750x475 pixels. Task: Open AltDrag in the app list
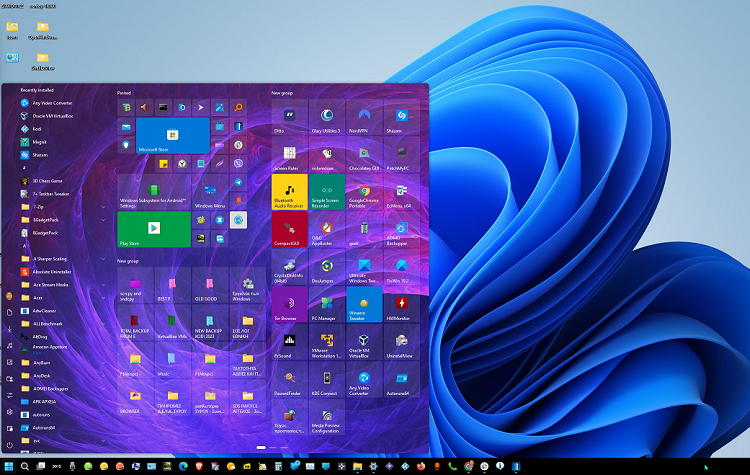coord(62,336)
